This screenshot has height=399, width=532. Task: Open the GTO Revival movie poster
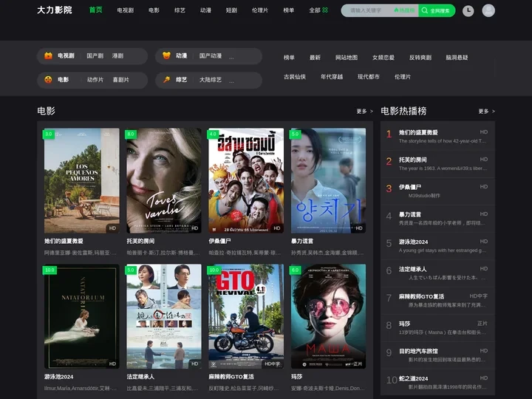[246, 316]
